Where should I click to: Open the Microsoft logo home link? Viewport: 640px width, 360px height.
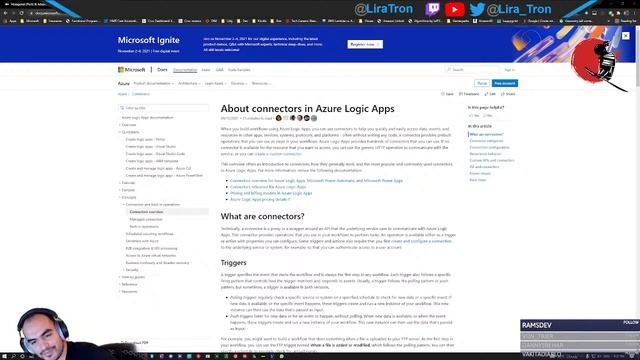coord(131,70)
